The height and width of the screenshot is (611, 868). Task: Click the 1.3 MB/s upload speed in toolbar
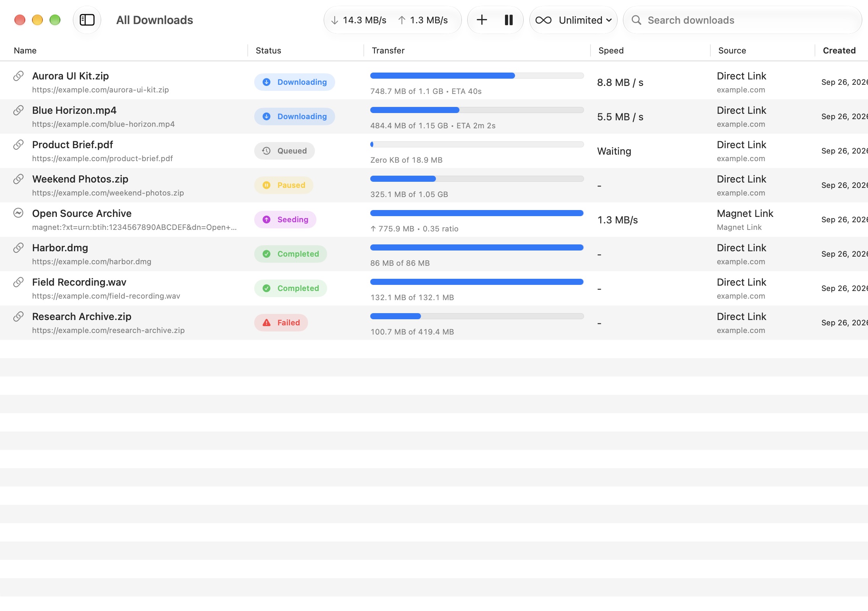(423, 20)
